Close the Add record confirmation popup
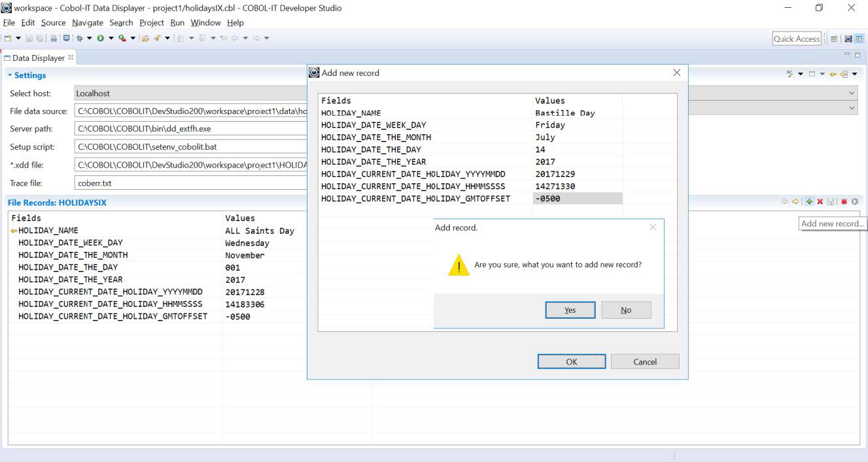Image resolution: width=868 pixels, height=462 pixels. click(652, 228)
